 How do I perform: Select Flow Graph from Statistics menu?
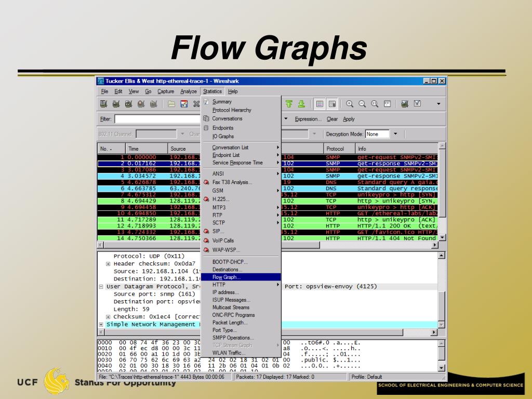pyautogui.click(x=241, y=277)
